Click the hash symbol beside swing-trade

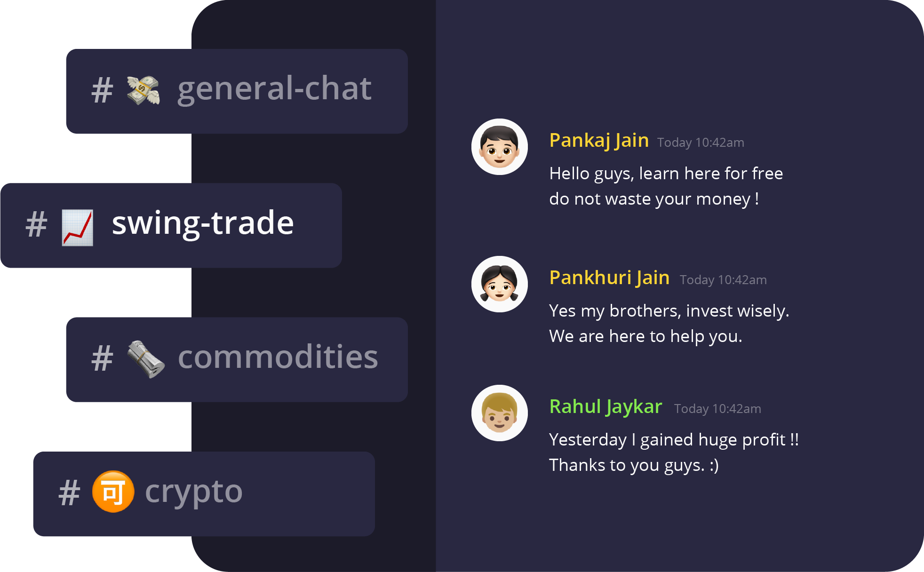click(x=36, y=225)
